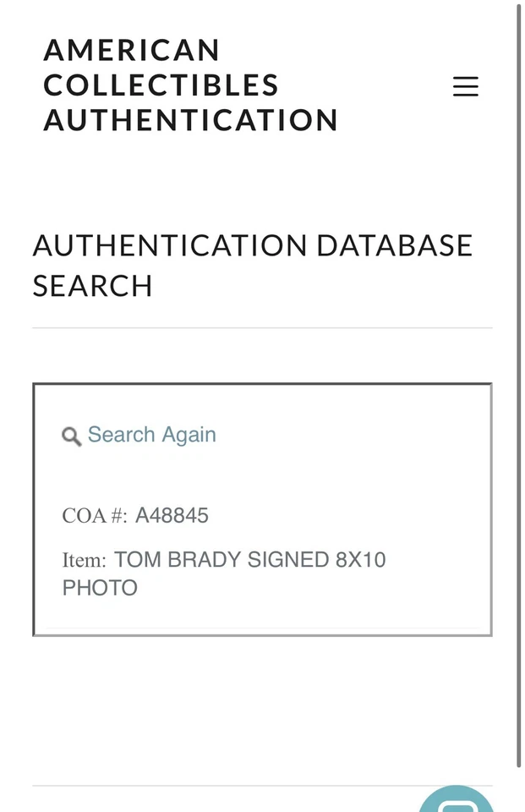Click Search Again to start new lookup

click(x=152, y=435)
